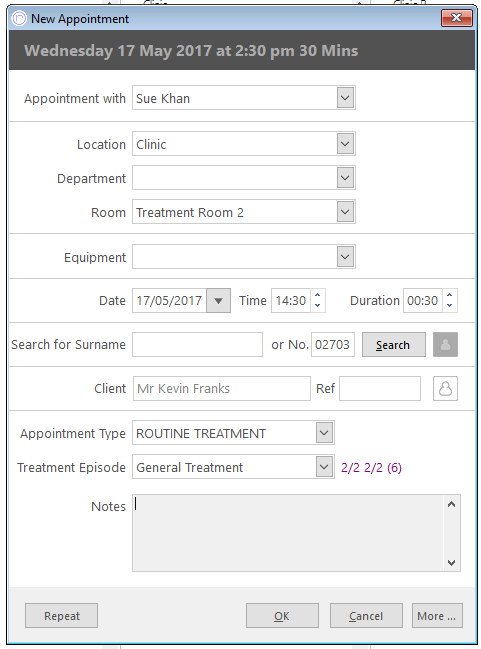Click the grey person icon next to Search
The height and width of the screenshot is (649, 481).
(445, 344)
